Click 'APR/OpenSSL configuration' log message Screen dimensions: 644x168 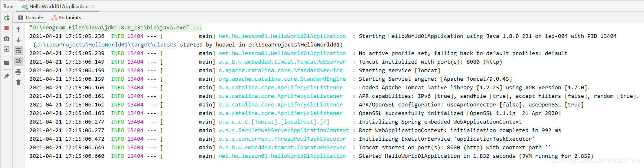(x=471, y=105)
